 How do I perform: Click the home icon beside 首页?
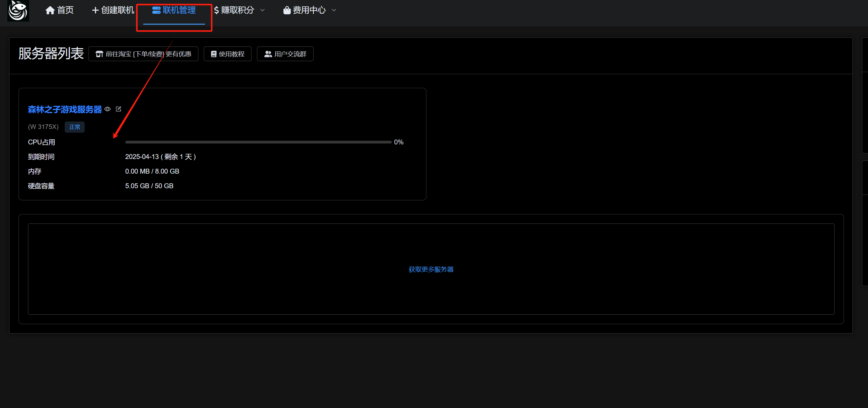50,10
